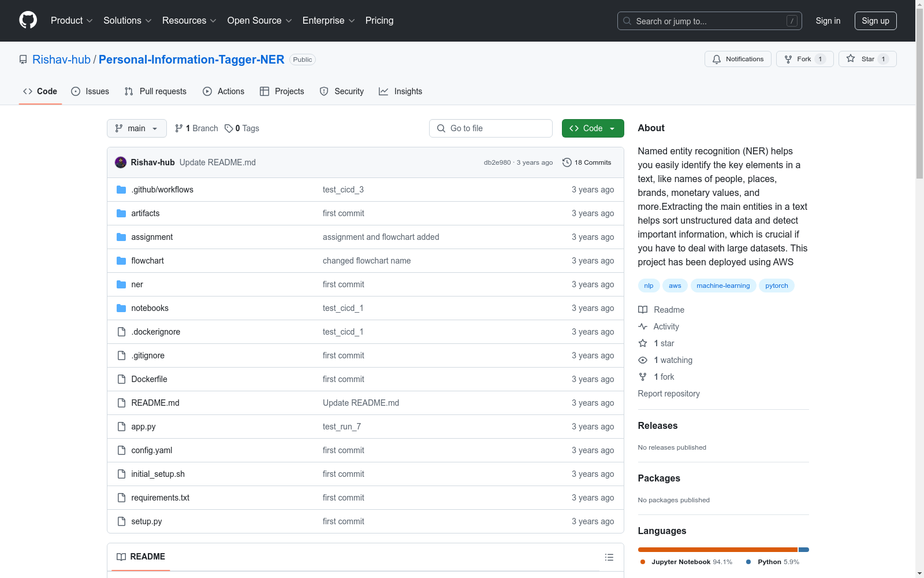The image size is (924, 578).
Task: Click the Report repository link
Action: pos(669,394)
